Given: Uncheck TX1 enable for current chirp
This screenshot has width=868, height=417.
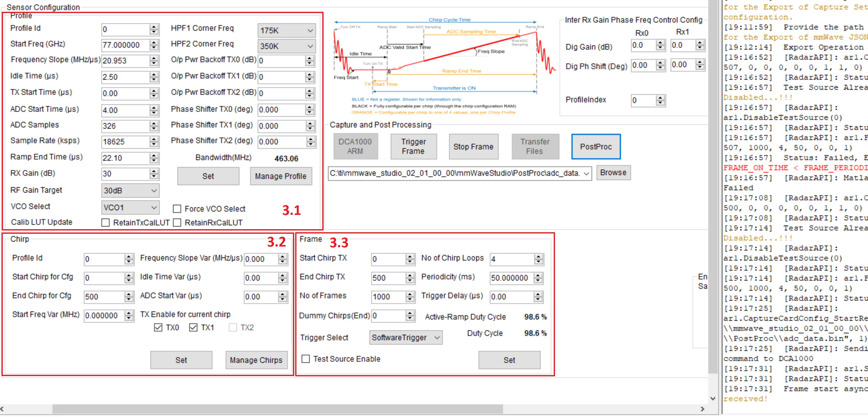Looking at the screenshot, I should pos(193,327).
